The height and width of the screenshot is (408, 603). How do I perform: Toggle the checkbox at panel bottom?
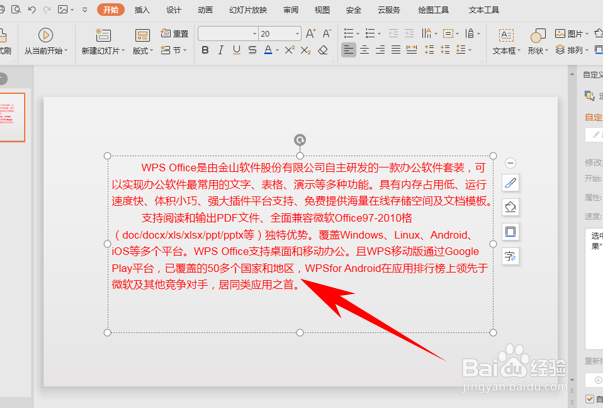pos(589,399)
